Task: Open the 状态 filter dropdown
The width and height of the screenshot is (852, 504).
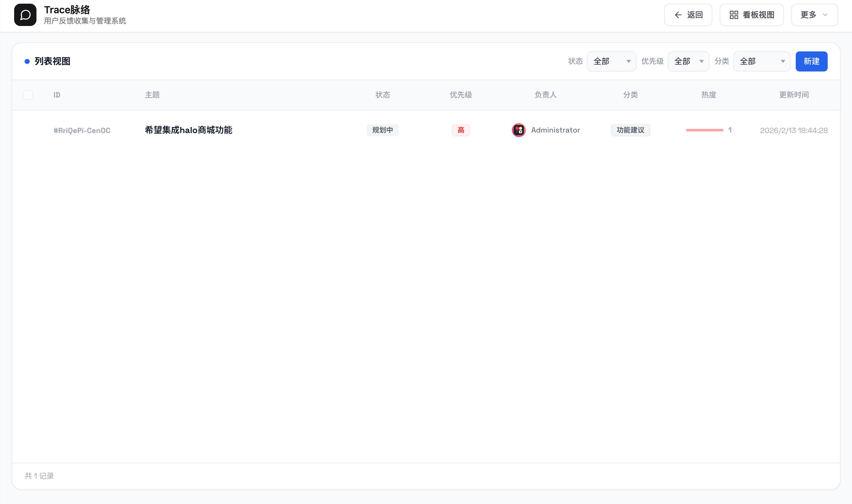Action: [x=611, y=62]
